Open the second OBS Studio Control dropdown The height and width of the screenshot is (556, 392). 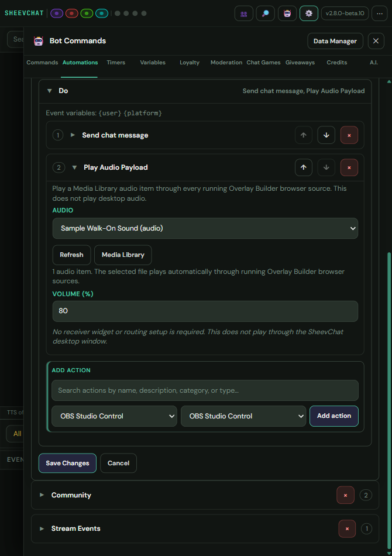coord(243,416)
